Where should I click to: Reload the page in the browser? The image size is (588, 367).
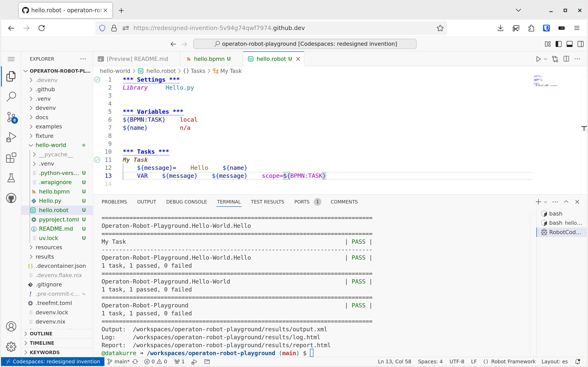[x=41, y=28]
